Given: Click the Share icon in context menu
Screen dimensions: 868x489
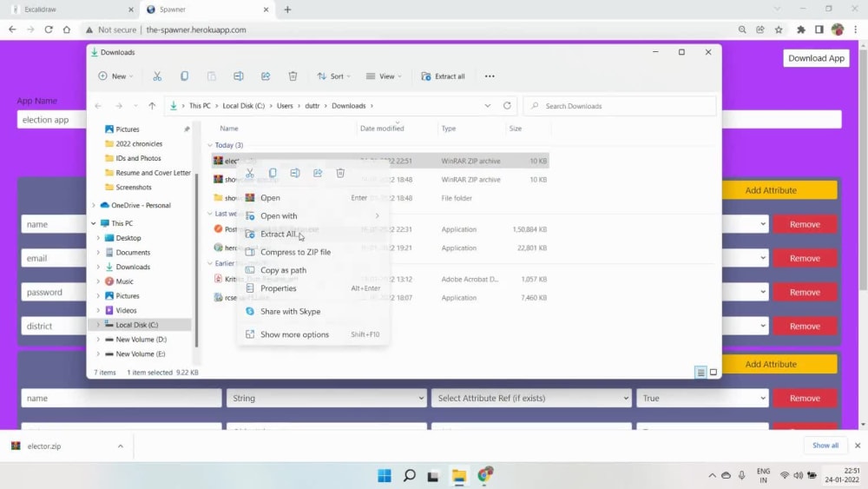Looking at the screenshot, I should 318,174.
